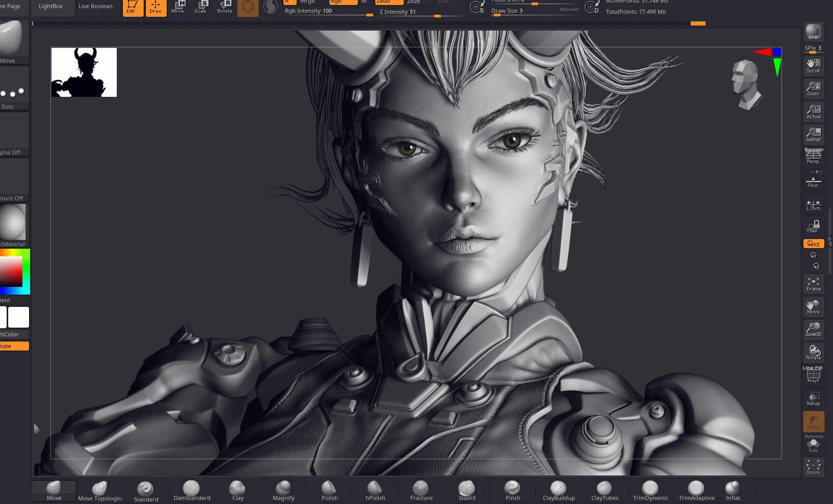
Task: Adjust the Rgb Intensity slider
Action: pos(329,11)
